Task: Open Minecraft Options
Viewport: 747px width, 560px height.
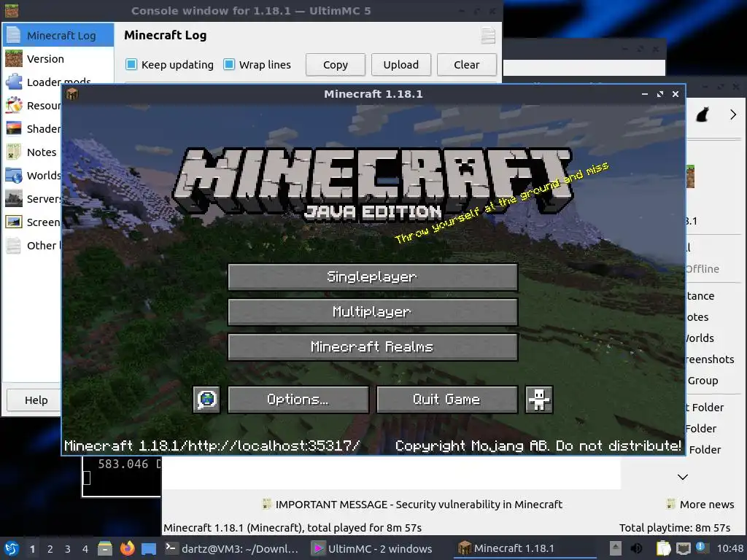Action: coord(298,399)
